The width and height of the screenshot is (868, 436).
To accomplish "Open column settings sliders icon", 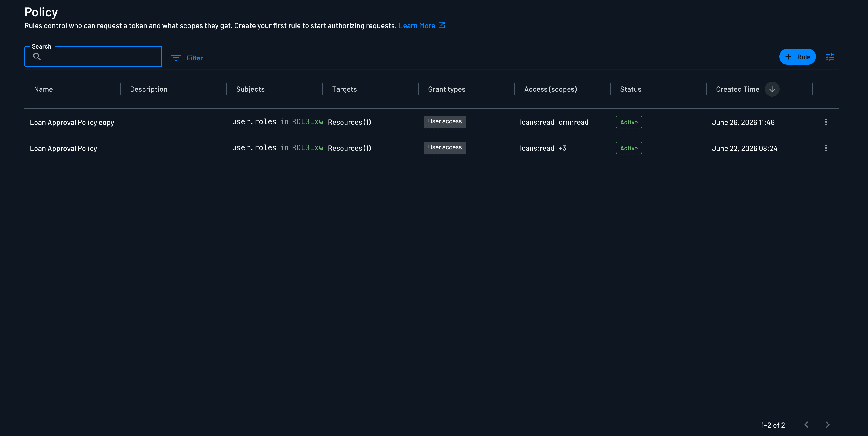I will [830, 57].
